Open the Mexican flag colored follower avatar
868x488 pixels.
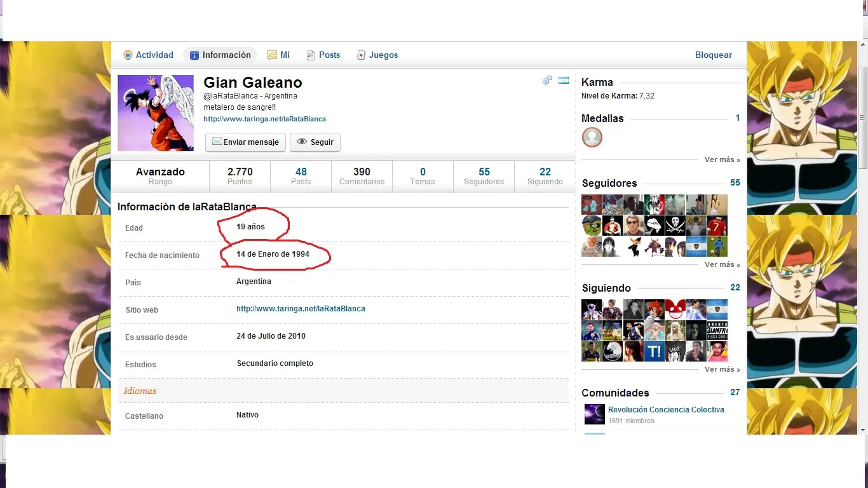(x=654, y=205)
